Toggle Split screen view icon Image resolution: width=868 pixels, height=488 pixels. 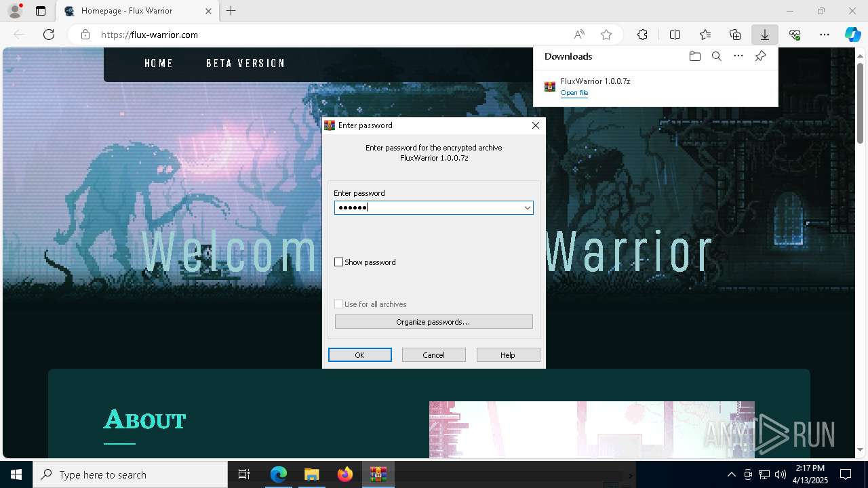coord(675,35)
